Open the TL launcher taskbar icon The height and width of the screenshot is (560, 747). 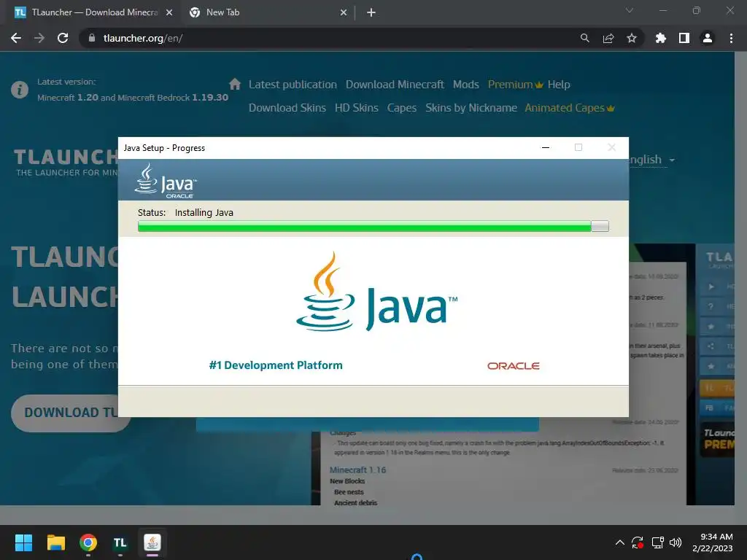[x=120, y=542]
